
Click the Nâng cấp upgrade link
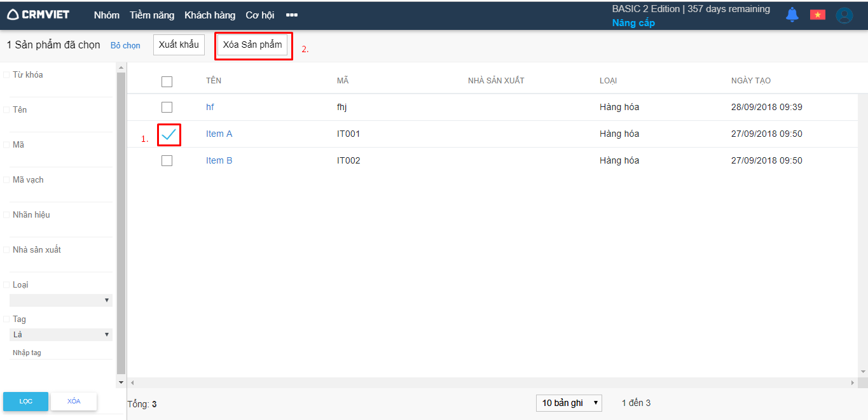[x=633, y=23]
